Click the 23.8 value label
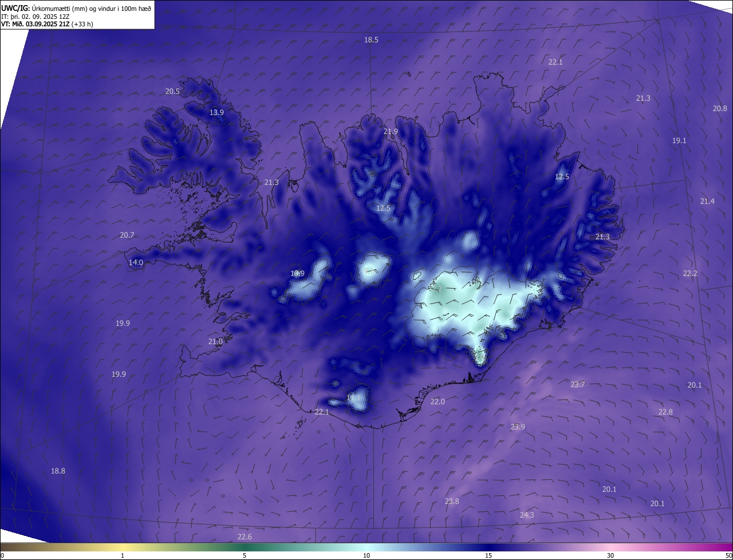This screenshot has width=733, height=560. (x=452, y=501)
